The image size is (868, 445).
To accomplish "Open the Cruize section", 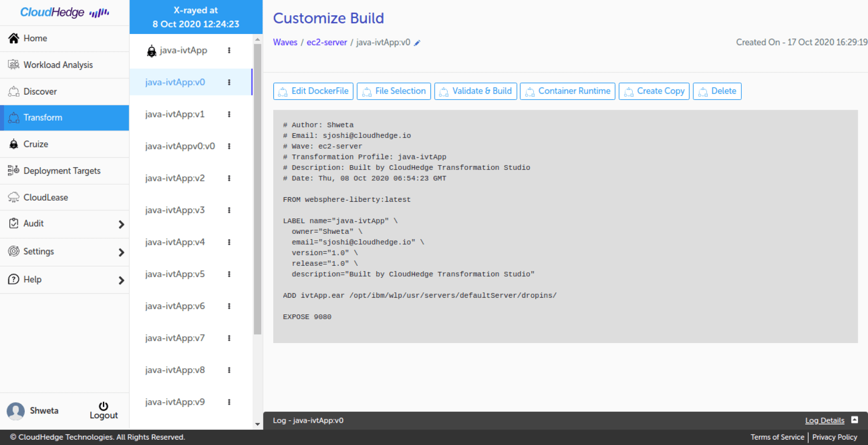I will click(36, 144).
